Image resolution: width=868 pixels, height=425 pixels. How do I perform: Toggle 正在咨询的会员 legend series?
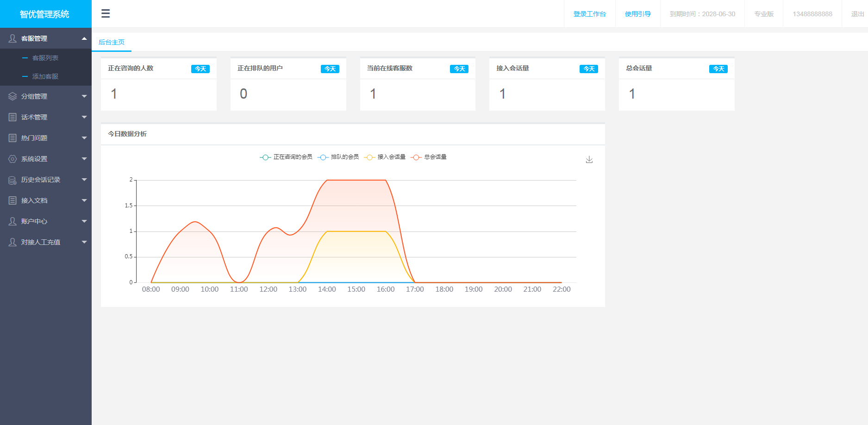[x=286, y=157]
